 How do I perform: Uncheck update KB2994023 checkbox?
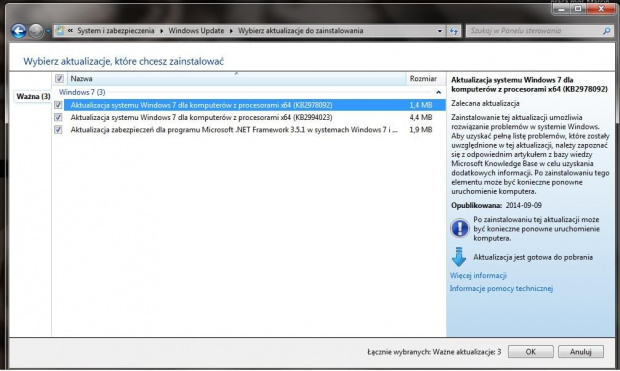click(x=58, y=117)
